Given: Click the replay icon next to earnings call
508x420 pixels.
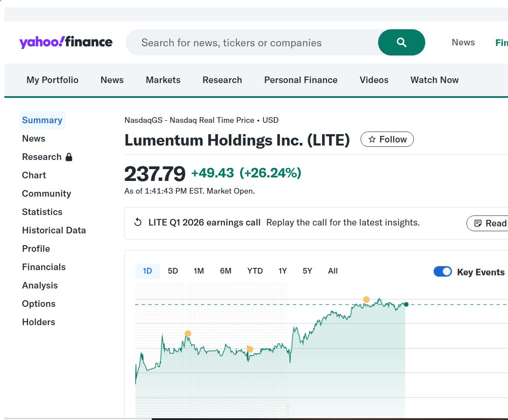Looking at the screenshot, I should tap(138, 222).
